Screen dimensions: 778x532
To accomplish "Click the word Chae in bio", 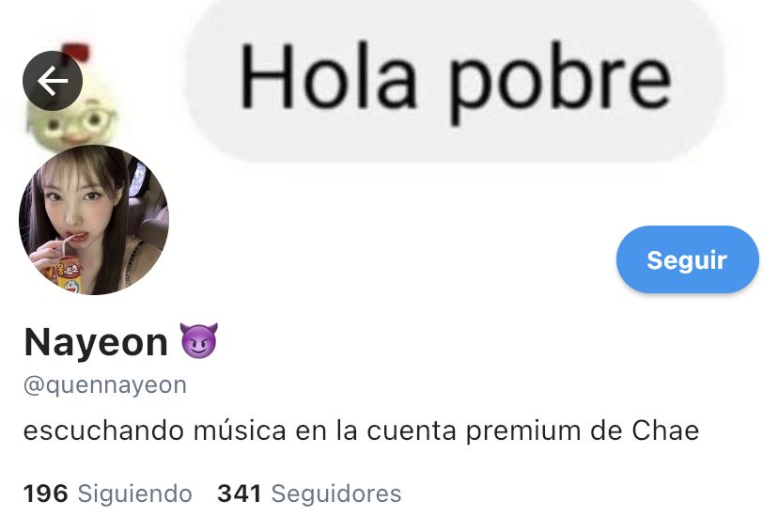I will tap(665, 430).
